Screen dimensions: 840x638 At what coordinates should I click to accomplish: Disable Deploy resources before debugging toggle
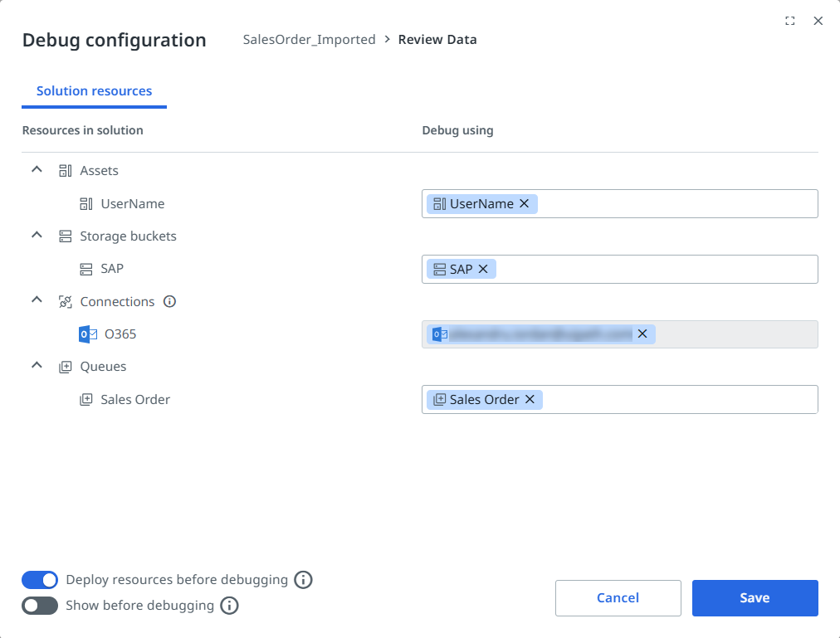40,580
